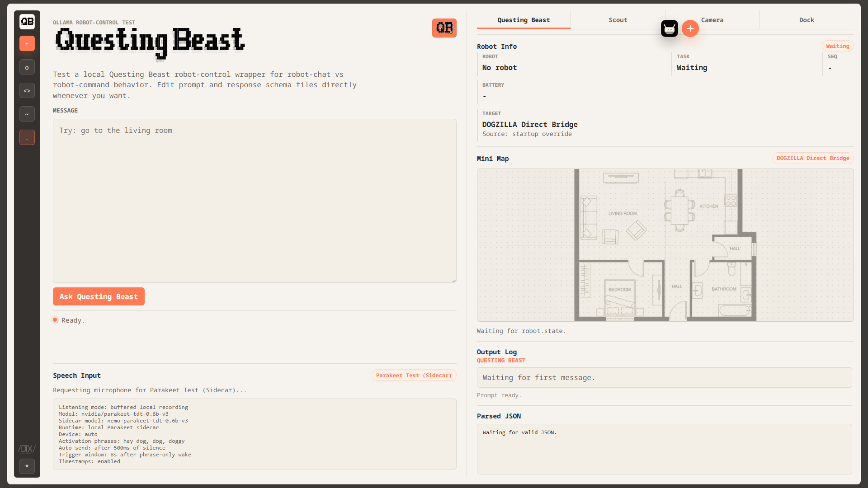Viewport: 868px width, 488px height.
Task: Click the Waiting status badge
Action: (x=838, y=46)
